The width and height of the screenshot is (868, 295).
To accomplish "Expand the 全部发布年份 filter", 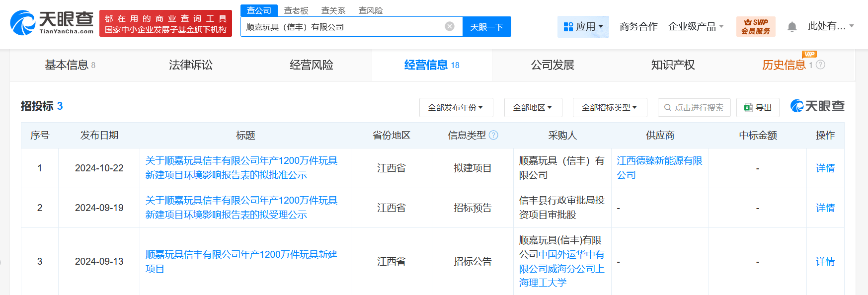I will [456, 107].
